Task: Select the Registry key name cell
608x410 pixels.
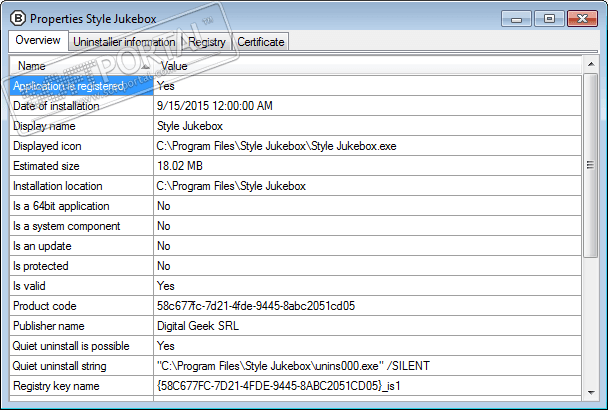Action: point(81,386)
